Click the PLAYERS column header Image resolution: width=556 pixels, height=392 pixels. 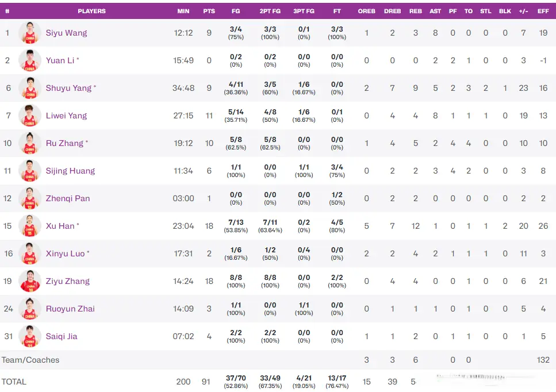coord(91,11)
